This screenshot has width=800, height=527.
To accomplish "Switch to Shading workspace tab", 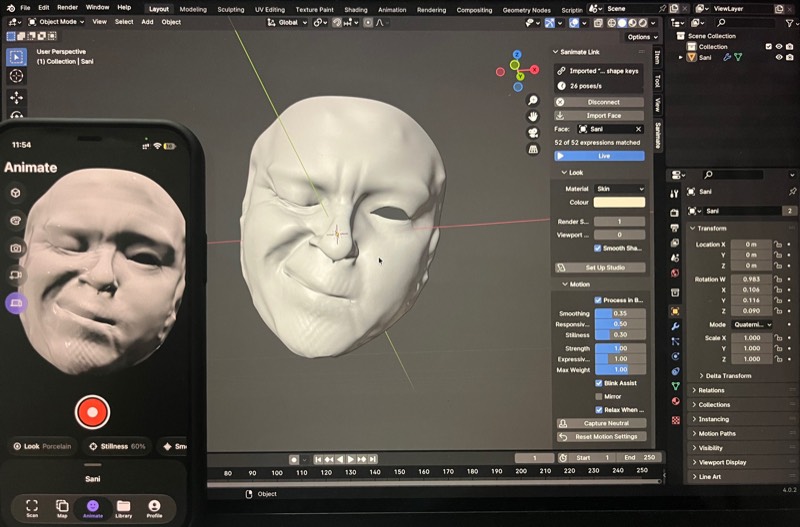I will (356, 9).
